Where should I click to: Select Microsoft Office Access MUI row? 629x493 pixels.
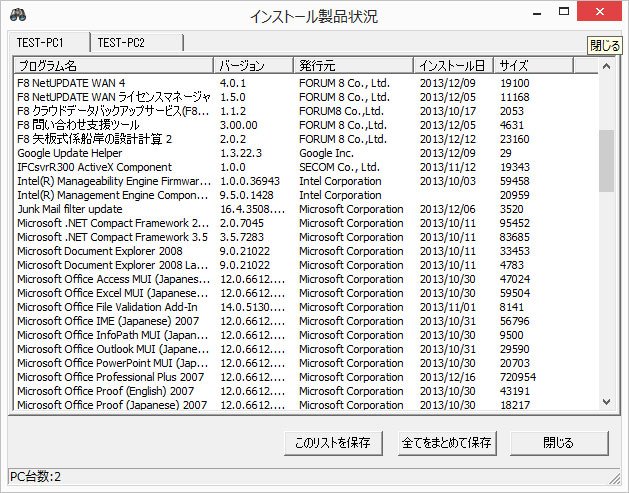pos(306,279)
